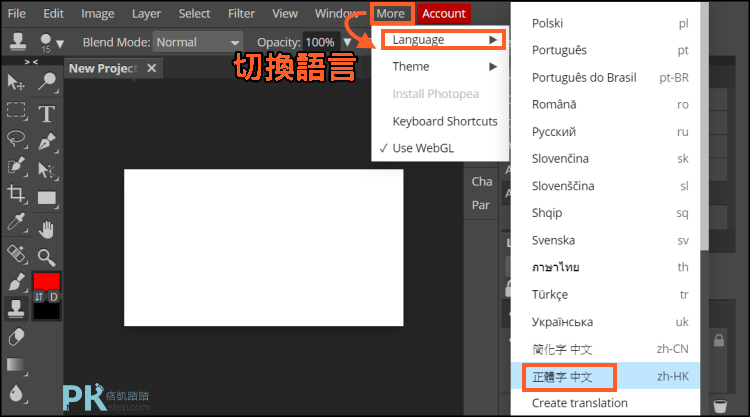This screenshot has width=750, height=417.
Task: Select the Crop tool
Action: pos(17,194)
